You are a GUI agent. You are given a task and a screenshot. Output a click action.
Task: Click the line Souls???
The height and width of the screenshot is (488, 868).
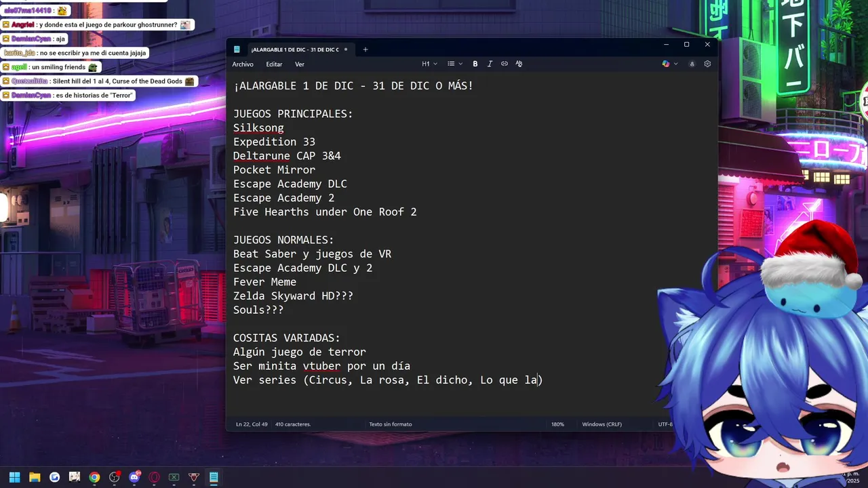click(x=258, y=310)
